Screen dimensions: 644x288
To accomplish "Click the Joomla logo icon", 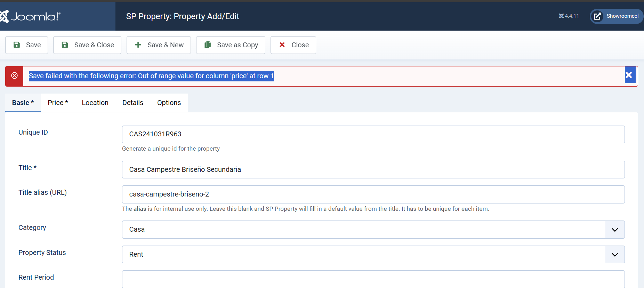I will click(x=4, y=16).
